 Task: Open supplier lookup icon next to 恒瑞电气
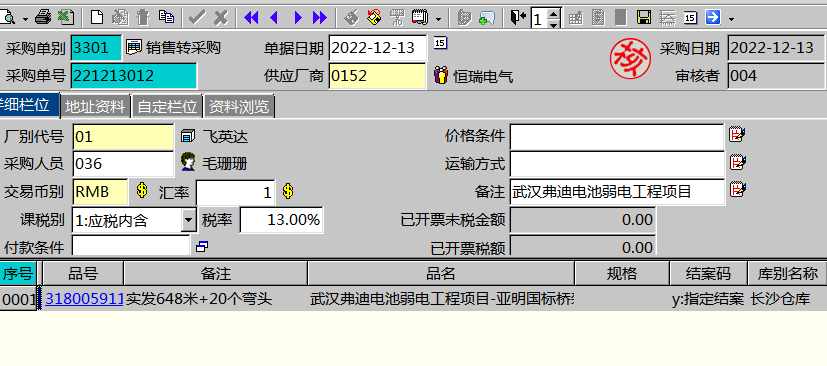[x=440, y=75]
